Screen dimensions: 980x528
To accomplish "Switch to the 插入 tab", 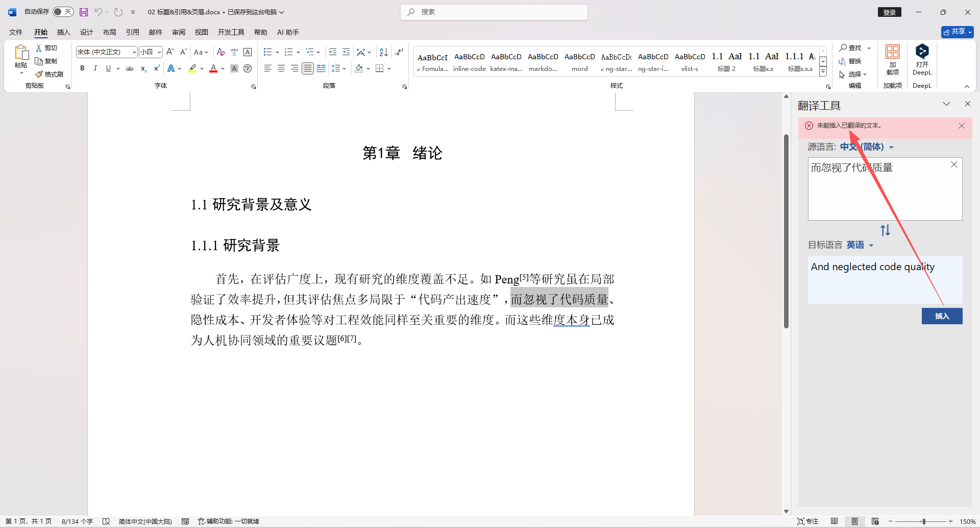I will pos(63,32).
